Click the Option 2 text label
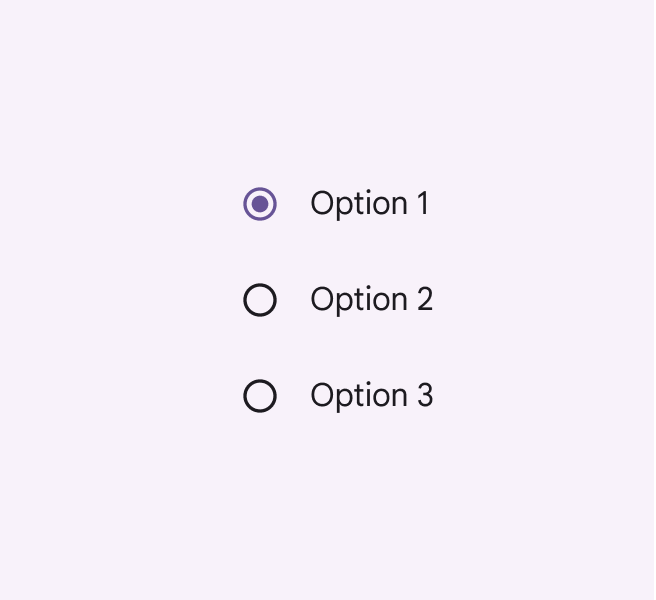This screenshot has width=656, height=600. click(371, 300)
